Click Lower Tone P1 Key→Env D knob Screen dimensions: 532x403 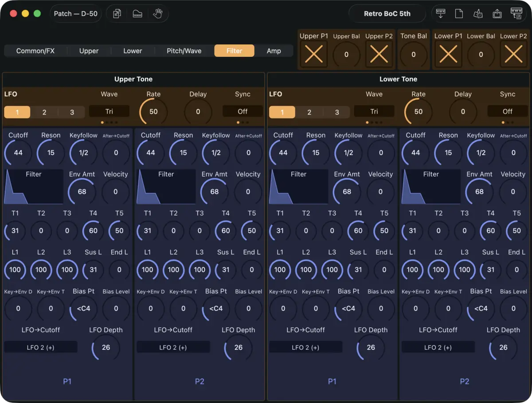283,308
